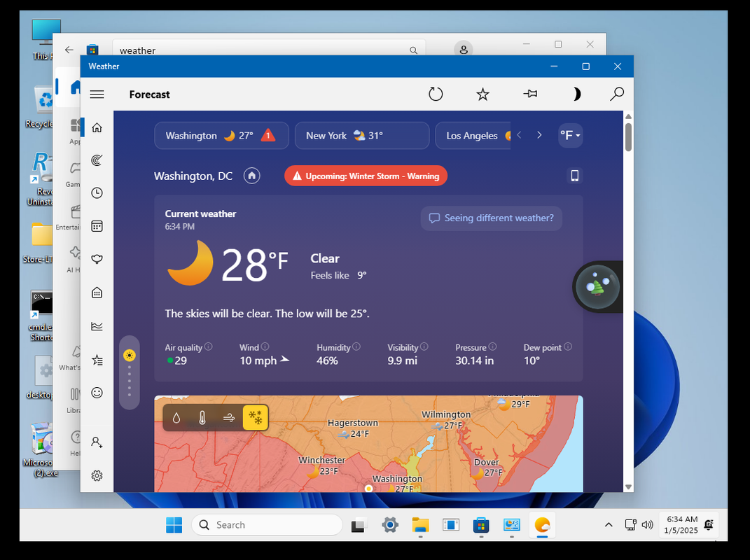The height and width of the screenshot is (560, 750).
Task: Select the temperature map layer
Action: (202, 418)
